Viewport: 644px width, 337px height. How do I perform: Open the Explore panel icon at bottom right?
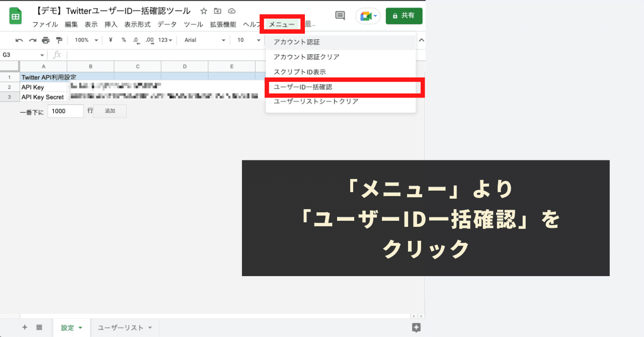pos(416,327)
